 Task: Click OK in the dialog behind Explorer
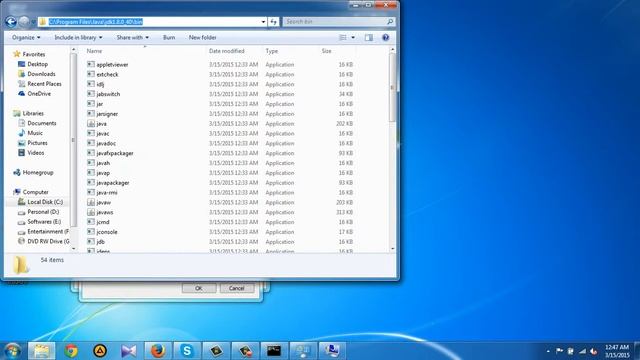click(x=199, y=288)
